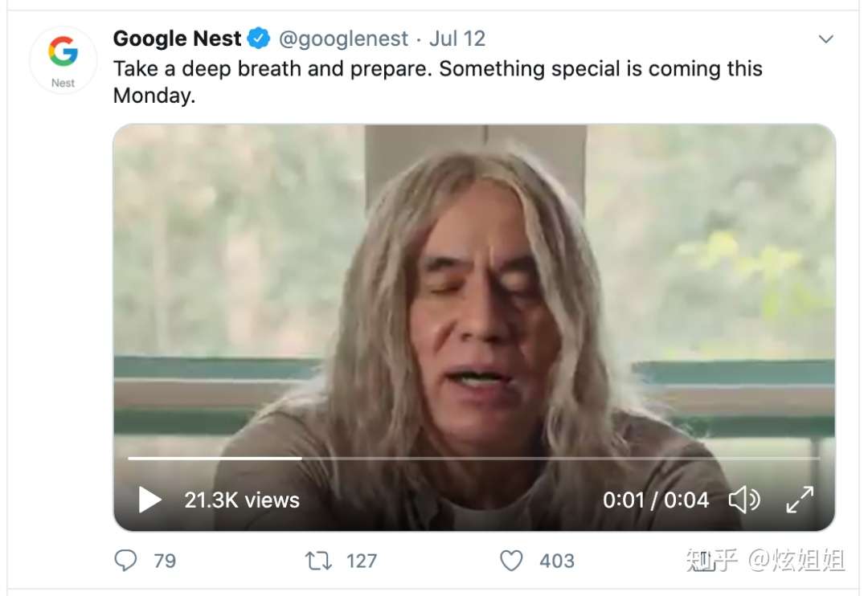Open tweet options chevron menu

[826, 39]
